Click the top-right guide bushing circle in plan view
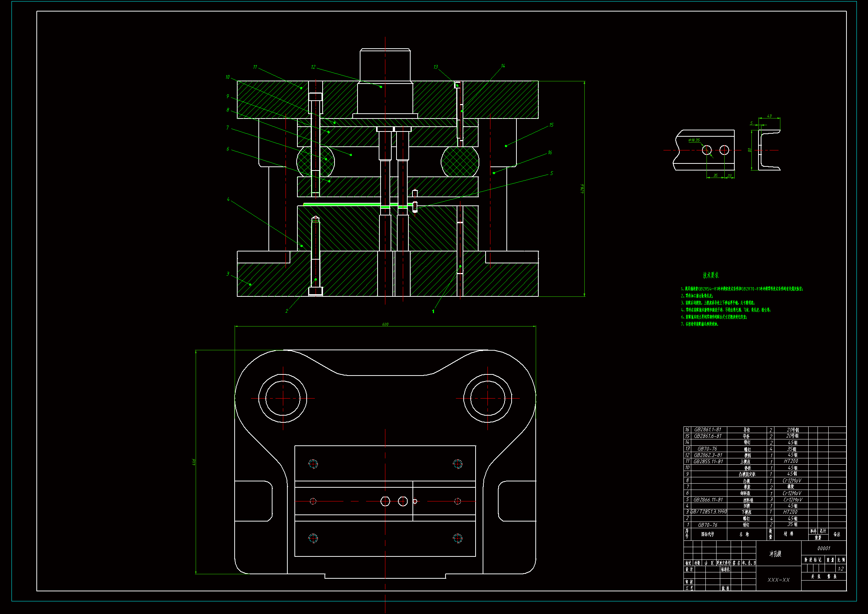 click(x=487, y=398)
